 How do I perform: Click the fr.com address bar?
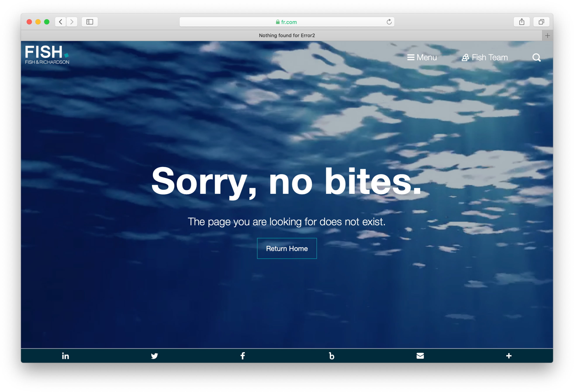click(x=287, y=22)
